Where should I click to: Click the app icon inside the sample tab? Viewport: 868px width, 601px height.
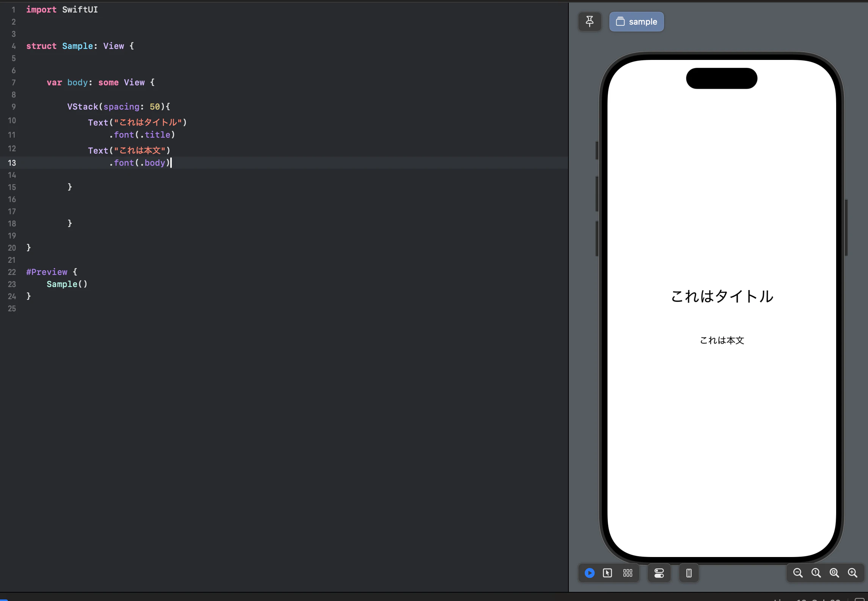coord(621,22)
